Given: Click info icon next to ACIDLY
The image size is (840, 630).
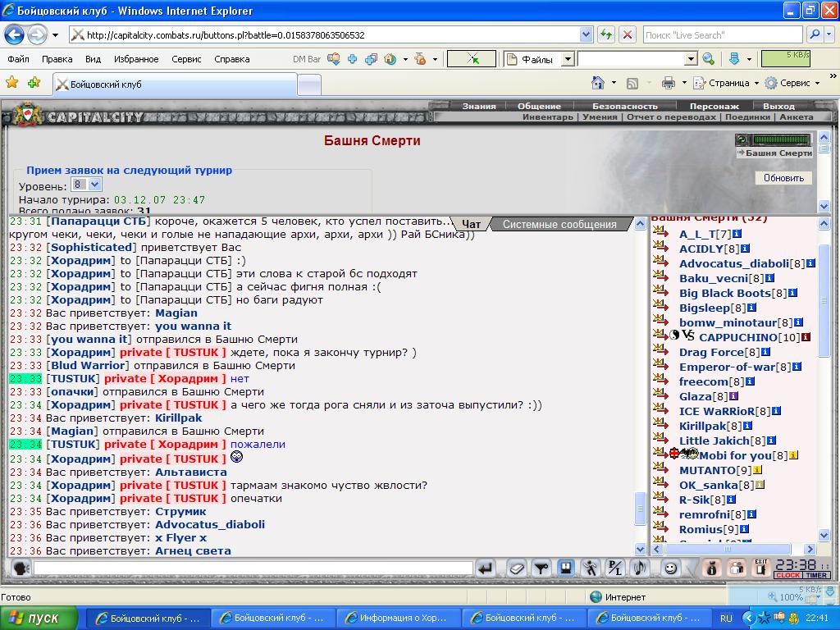Looking at the screenshot, I should 745,249.
